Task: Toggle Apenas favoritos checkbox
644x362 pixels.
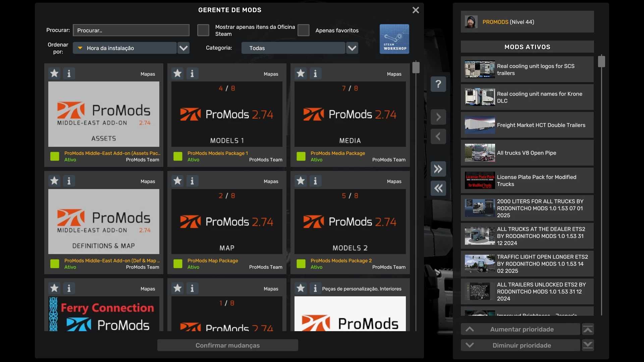Action: pyautogui.click(x=303, y=30)
